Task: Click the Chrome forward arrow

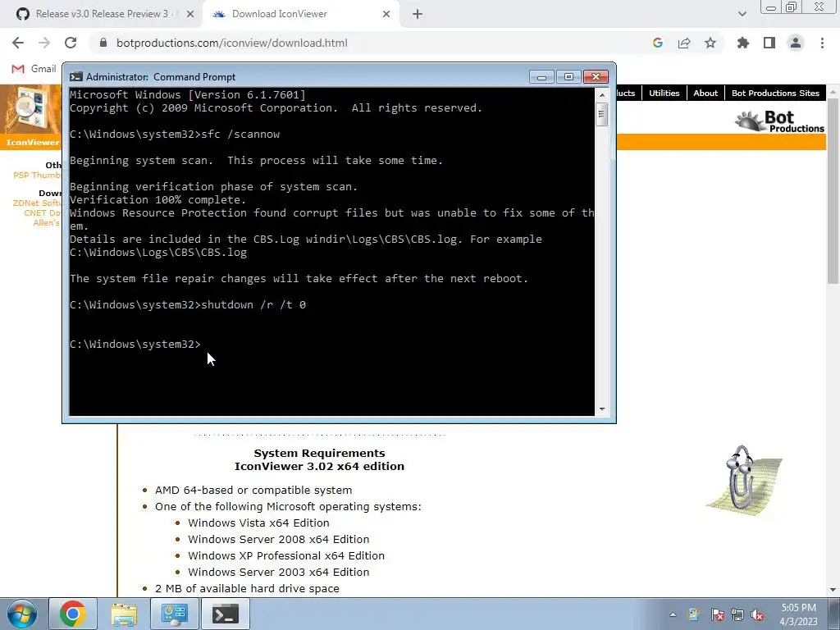Action: (x=44, y=43)
